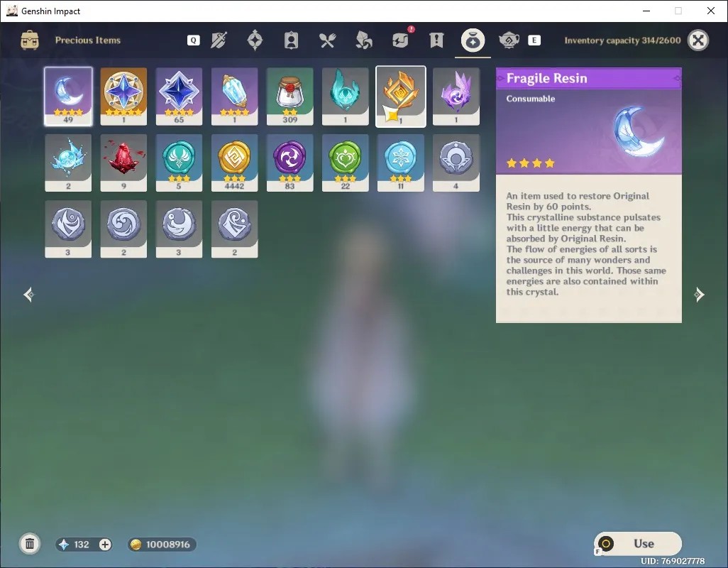Select the jar item with count 309

click(x=289, y=96)
